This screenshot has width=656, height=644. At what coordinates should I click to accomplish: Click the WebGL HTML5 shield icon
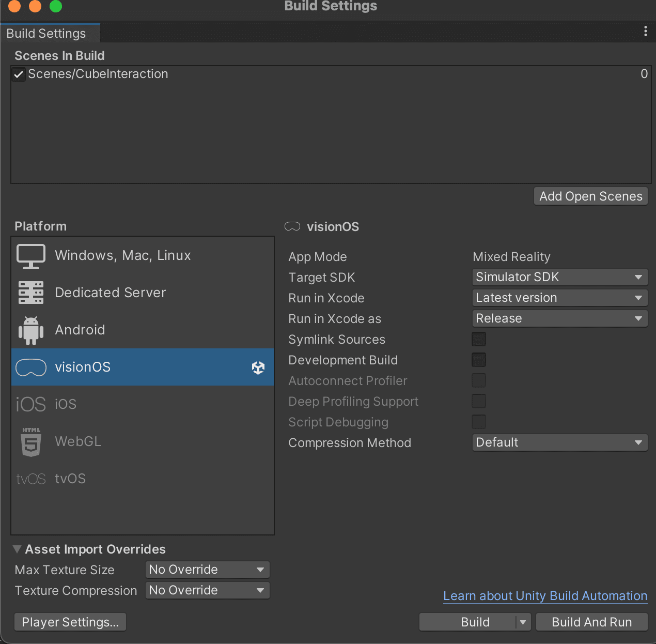(x=31, y=442)
